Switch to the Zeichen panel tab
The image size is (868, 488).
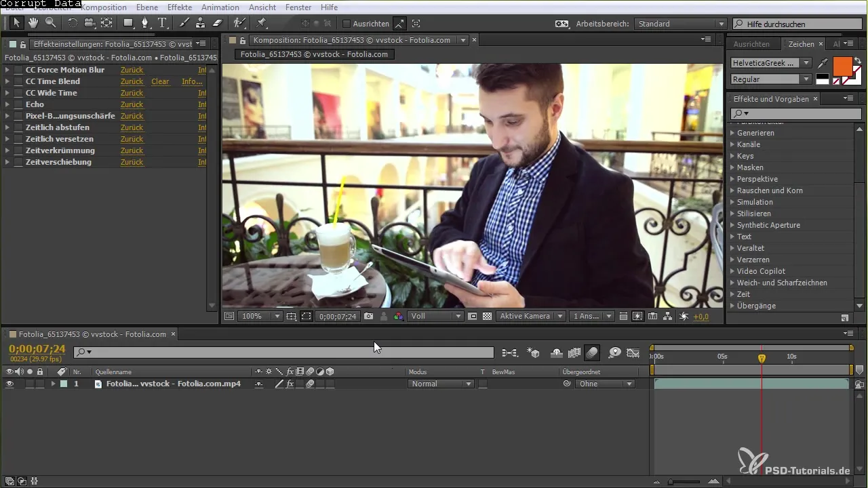801,44
